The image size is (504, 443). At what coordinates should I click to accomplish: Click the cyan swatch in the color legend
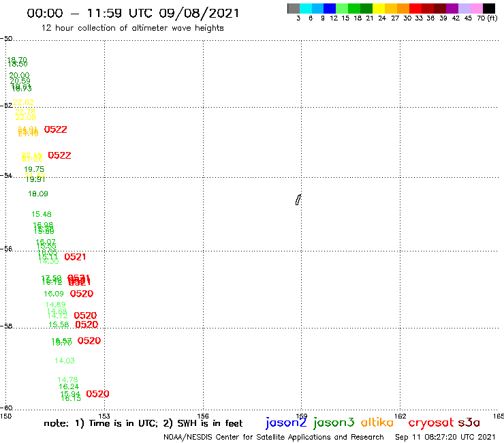306,8
